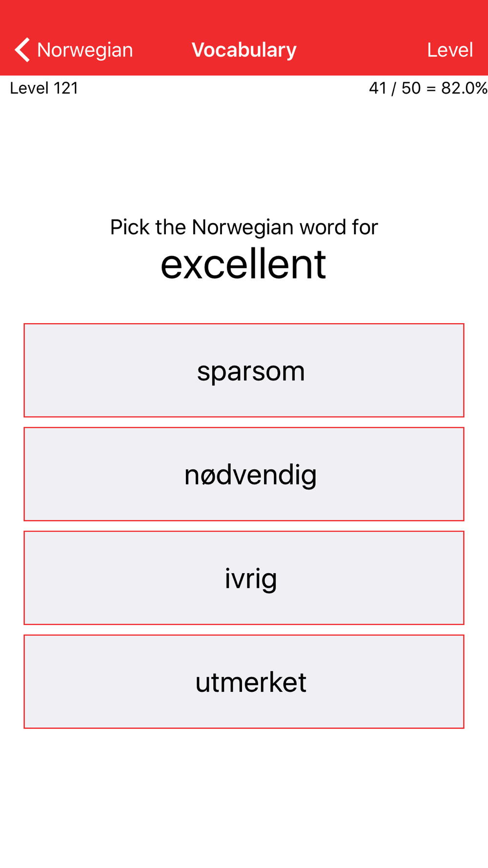Pick the 'ivrig' answer option
Screen dimensions: 488x868
pos(244,578)
